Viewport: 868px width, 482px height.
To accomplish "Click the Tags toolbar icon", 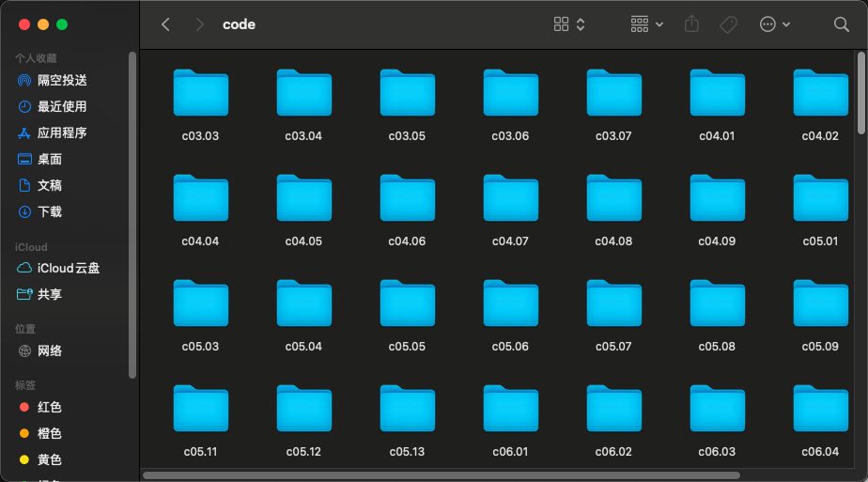I will (728, 24).
